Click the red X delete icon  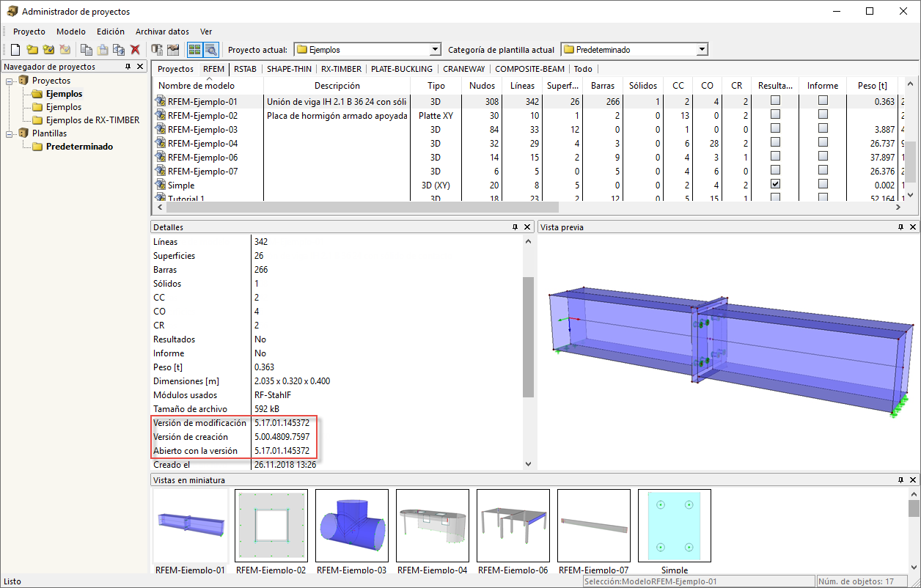point(135,50)
